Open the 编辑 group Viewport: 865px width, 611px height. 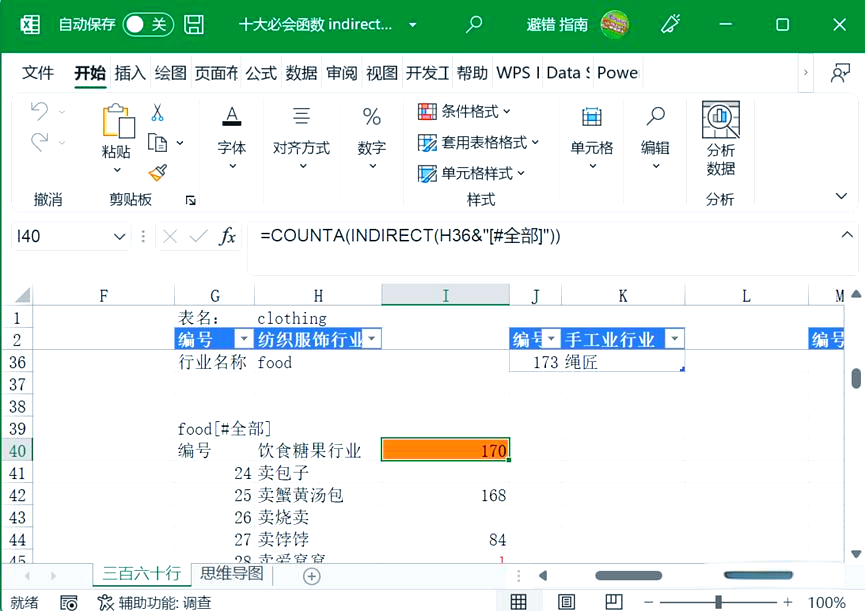click(655, 138)
